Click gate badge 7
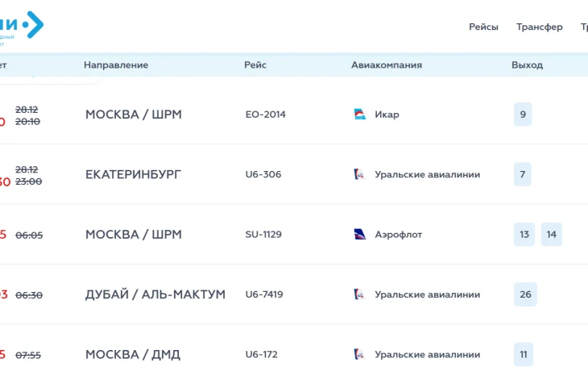The image size is (588, 371). 523,174
